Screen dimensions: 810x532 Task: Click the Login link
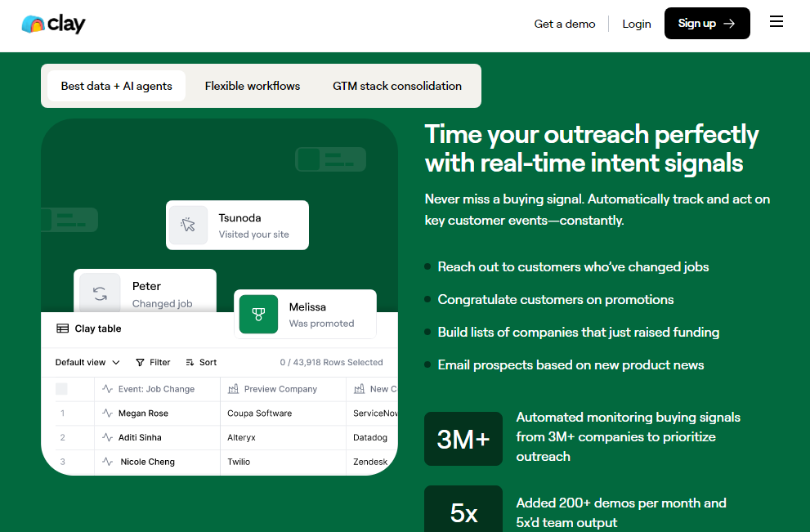click(636, 24)
